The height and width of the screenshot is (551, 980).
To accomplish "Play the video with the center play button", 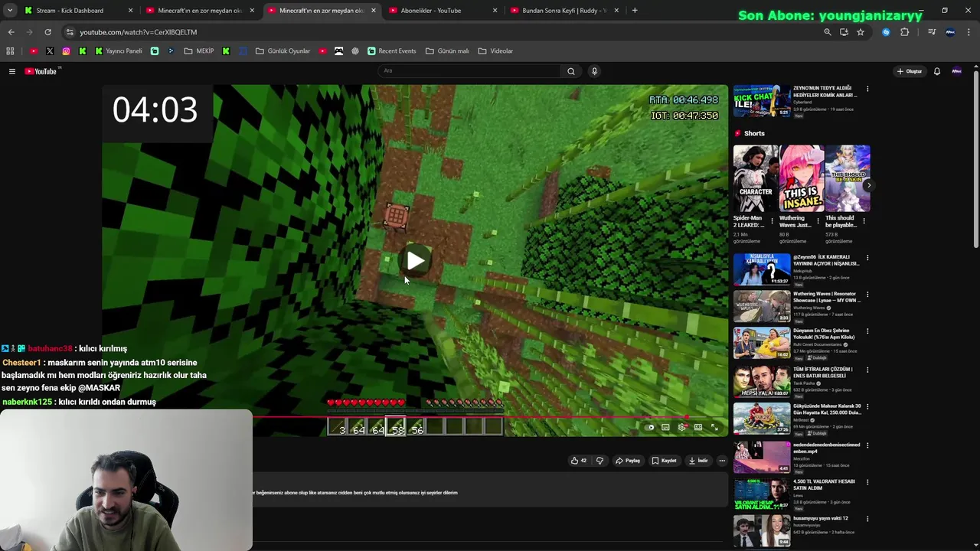I will 415,261.
